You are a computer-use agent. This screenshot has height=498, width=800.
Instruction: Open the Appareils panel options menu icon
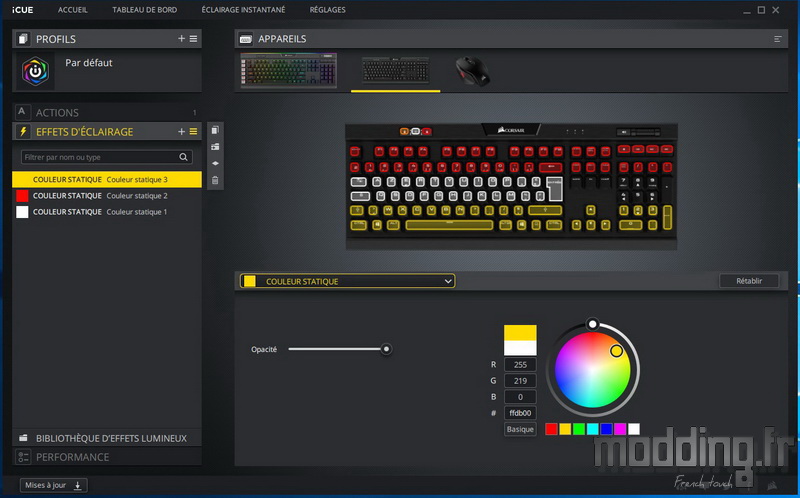point(778,39)
